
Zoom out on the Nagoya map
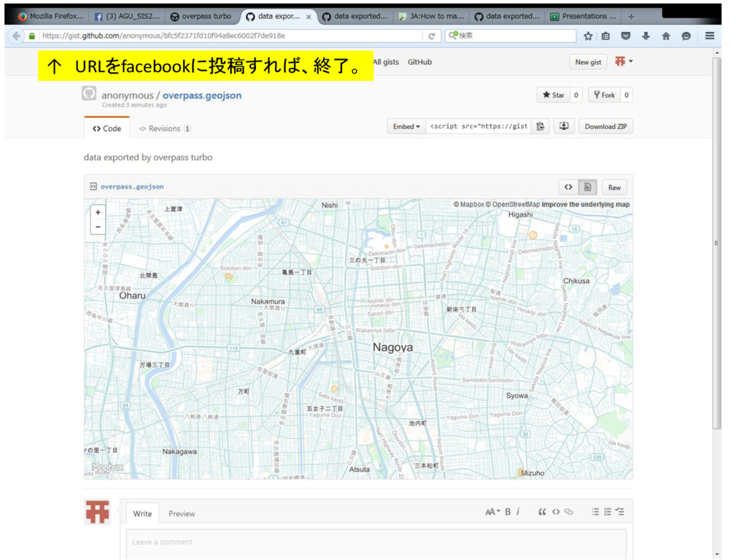click(x=98, y=227)
